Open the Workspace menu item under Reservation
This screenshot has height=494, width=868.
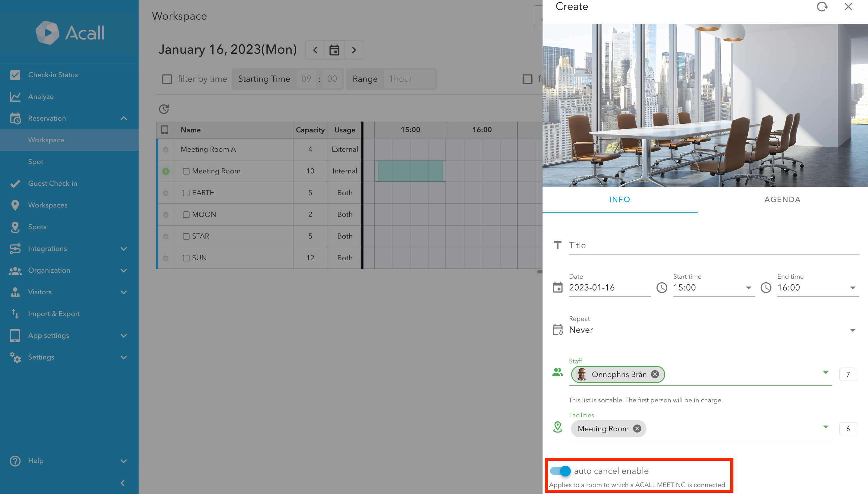coord(46,140)
